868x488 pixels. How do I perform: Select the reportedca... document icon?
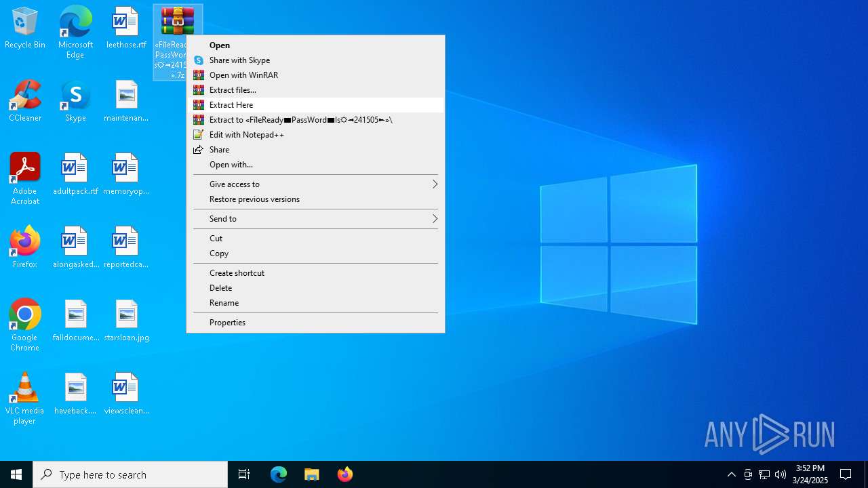pos(126,248)
